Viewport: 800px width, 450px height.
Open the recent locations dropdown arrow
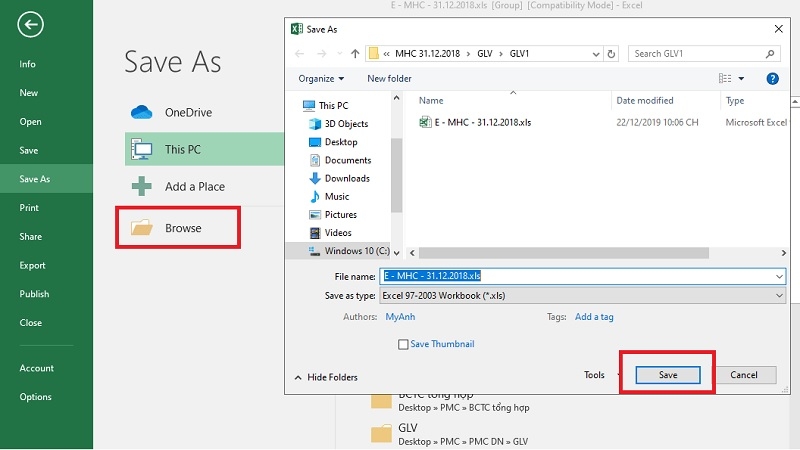tap(339, 54)
